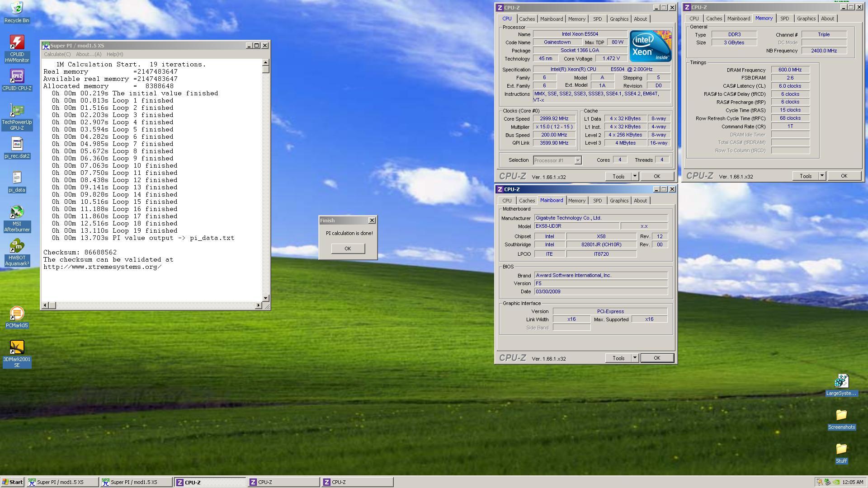868x488 pixels.
Task: Open Graphics tab in Memory CPU-Z window
Action: pos(806,19)
